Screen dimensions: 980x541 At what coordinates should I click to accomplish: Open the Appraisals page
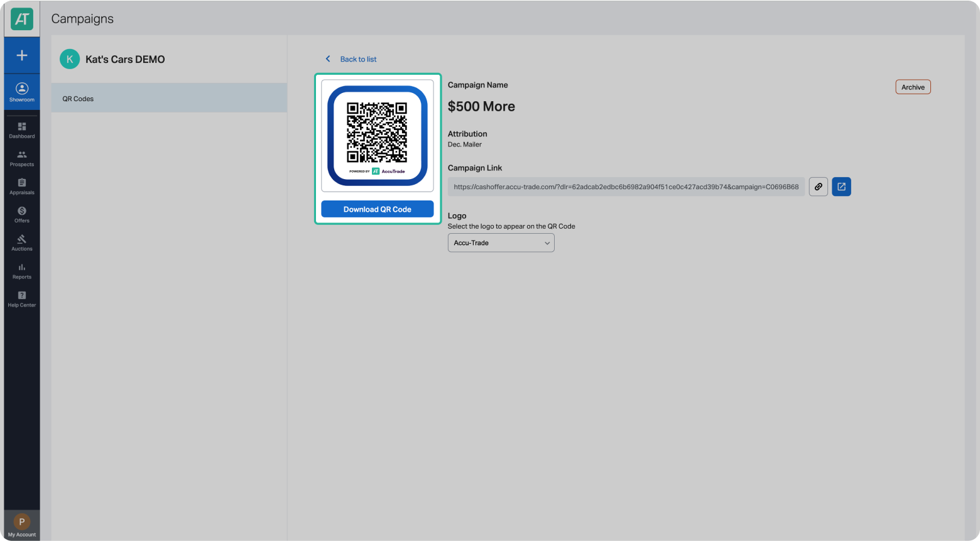(x=22, y=187)
